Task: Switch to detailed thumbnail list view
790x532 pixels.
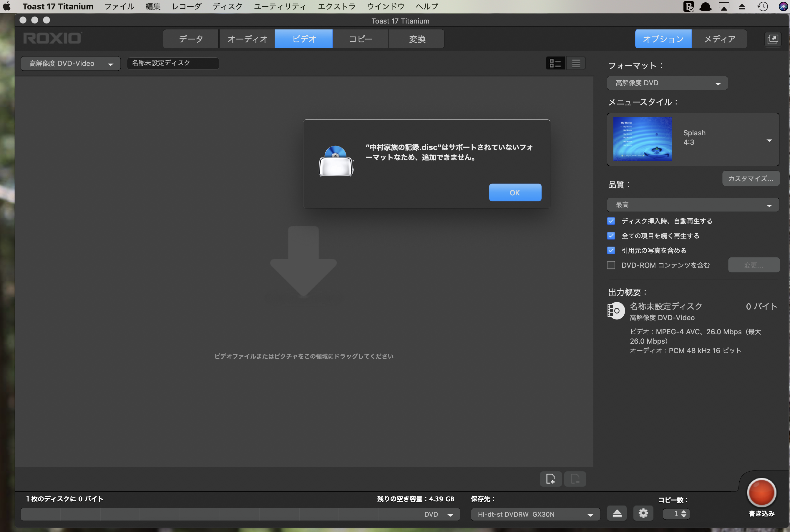Action: [x=555, y=63]
